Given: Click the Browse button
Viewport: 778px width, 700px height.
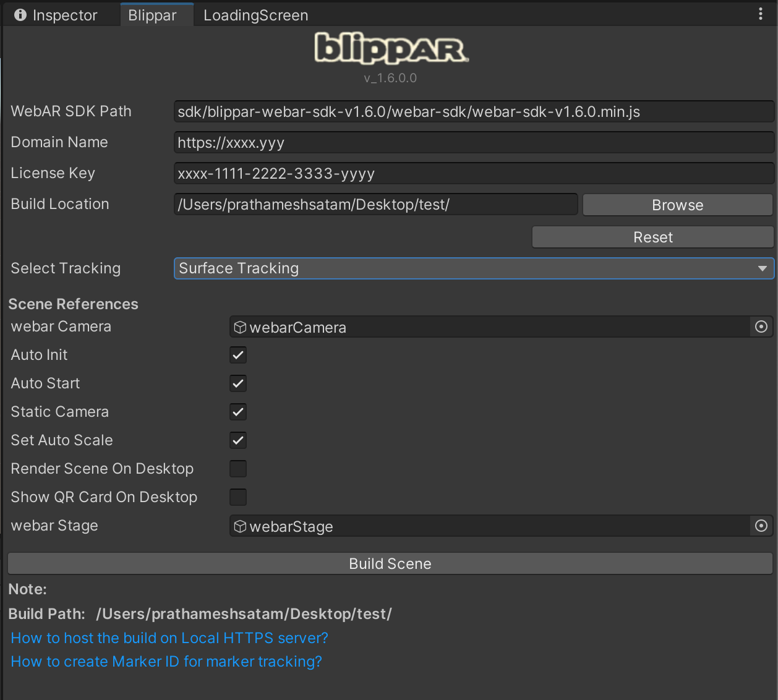Looking at the screenshot, I should point(678,205).
